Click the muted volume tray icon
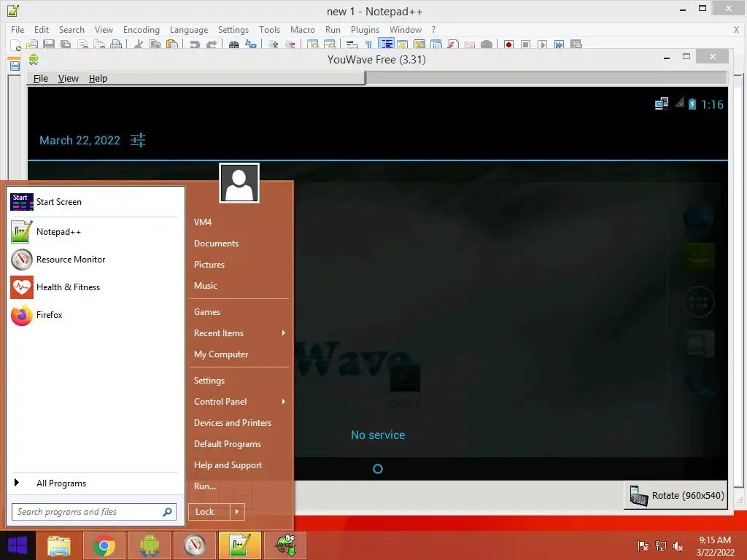Image resolution: width=747 pixels, height=560 pixels. 678,546
